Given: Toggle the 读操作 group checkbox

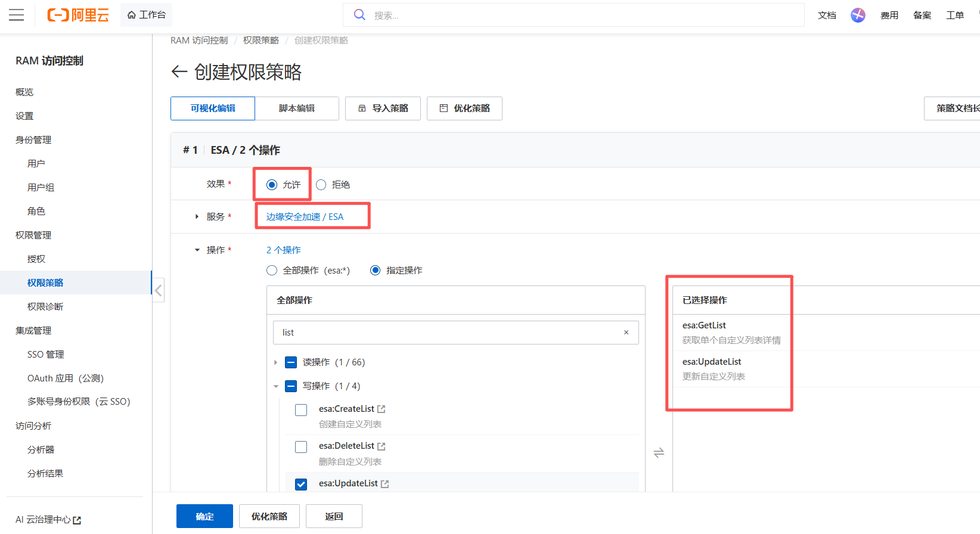Looking at the screenshot, I should [x=291, y=362].
